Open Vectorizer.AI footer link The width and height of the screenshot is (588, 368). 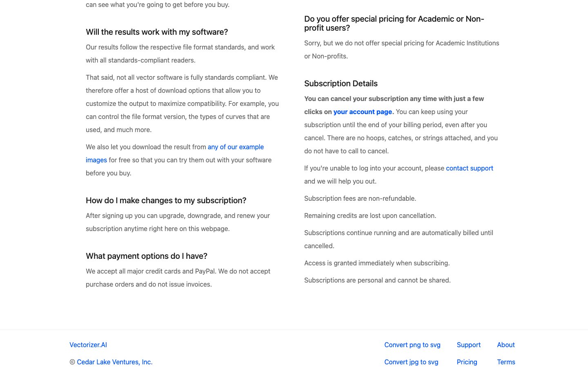[x=88, y=345]
